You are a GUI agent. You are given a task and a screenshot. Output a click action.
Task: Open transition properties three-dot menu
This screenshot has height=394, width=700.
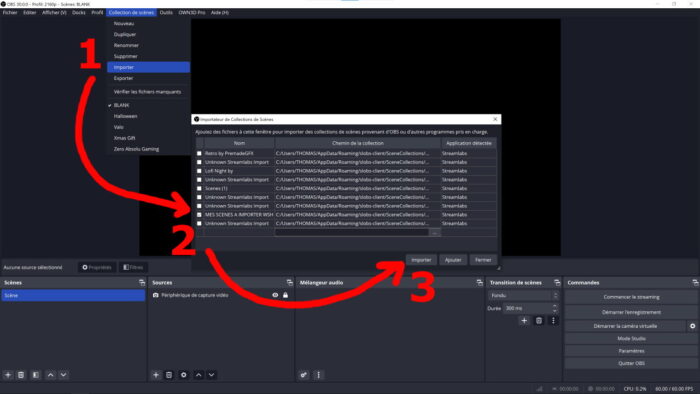click(553, 320)
